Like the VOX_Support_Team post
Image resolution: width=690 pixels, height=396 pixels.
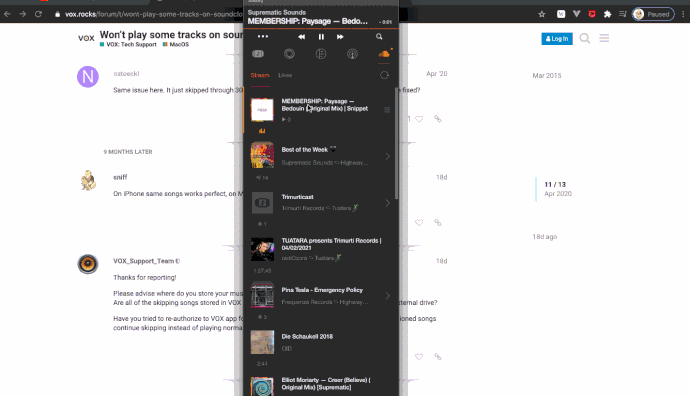pos(419,357)
